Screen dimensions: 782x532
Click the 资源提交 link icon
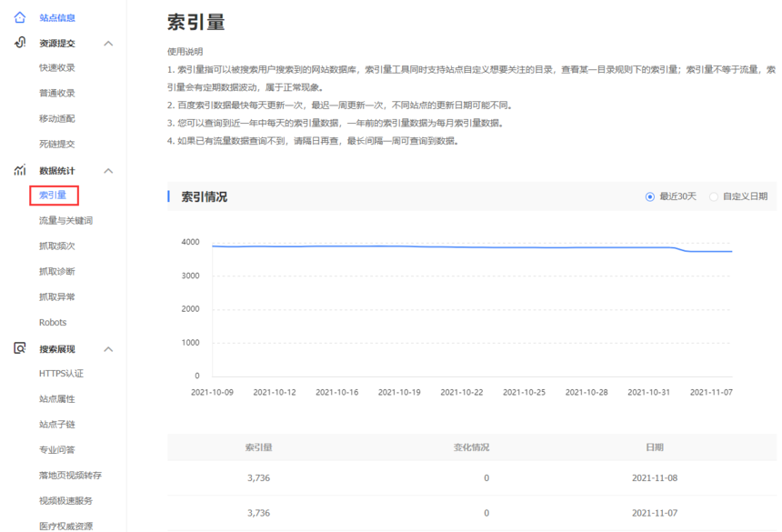click(20, 43)
